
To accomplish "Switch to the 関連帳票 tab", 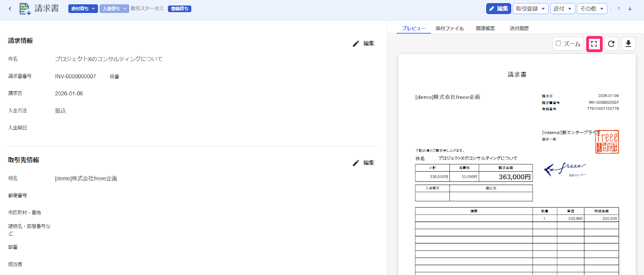I will tap(485, 28).
